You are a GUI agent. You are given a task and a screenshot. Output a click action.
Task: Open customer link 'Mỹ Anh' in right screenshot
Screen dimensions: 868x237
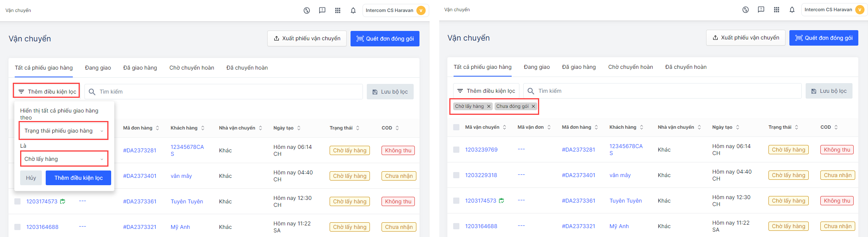coord(619,226)
